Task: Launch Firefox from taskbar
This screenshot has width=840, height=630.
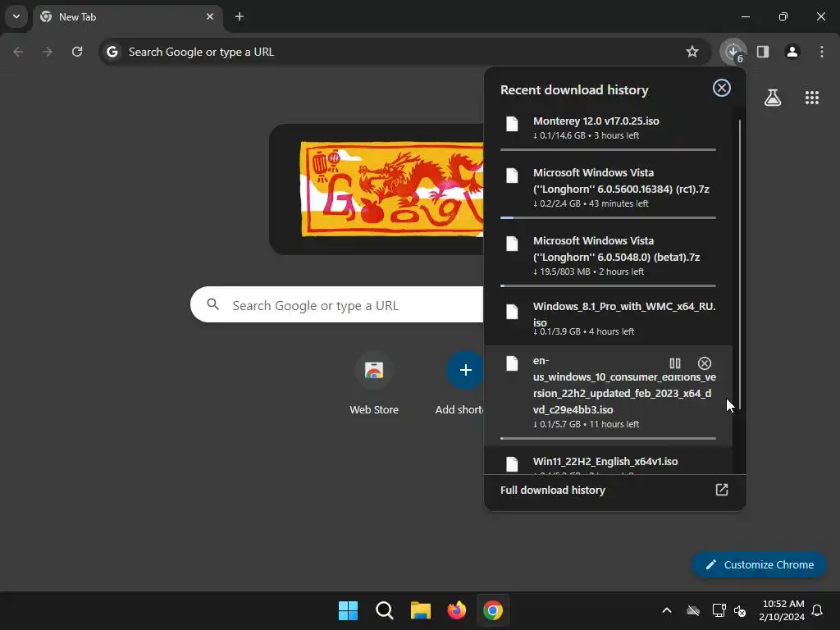Action: (x=457, y=610)
